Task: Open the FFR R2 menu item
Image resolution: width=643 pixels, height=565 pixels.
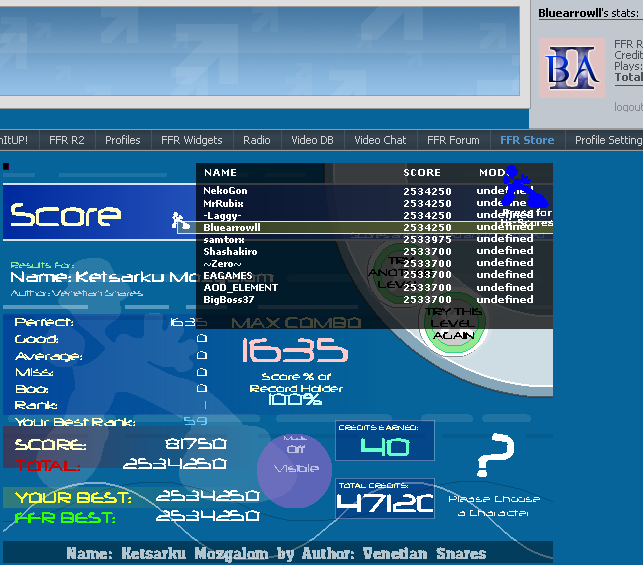Action: (67, 140)
